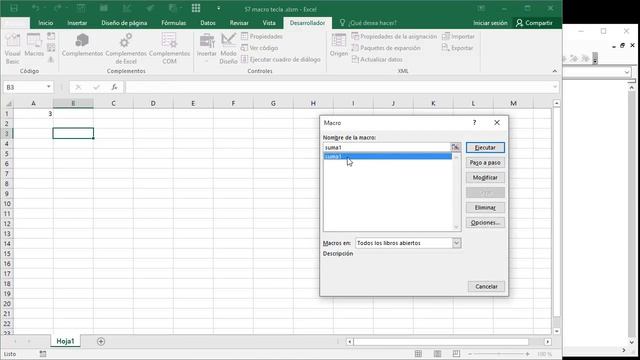The height and width of the screenshot is (360, 640).
Task: Select cell A1 containing 3
Action: (x=33, y=113)
